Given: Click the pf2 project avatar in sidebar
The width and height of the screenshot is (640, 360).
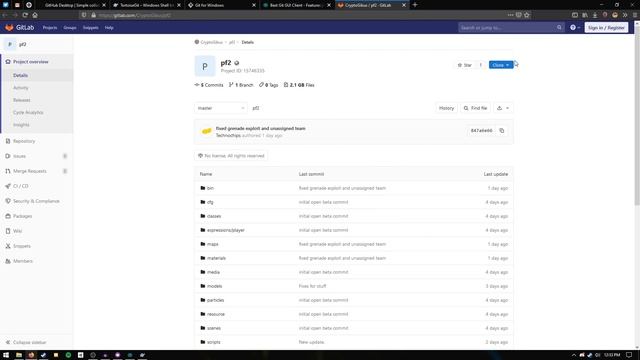Looking at the screenshot, I should (10, 44).
